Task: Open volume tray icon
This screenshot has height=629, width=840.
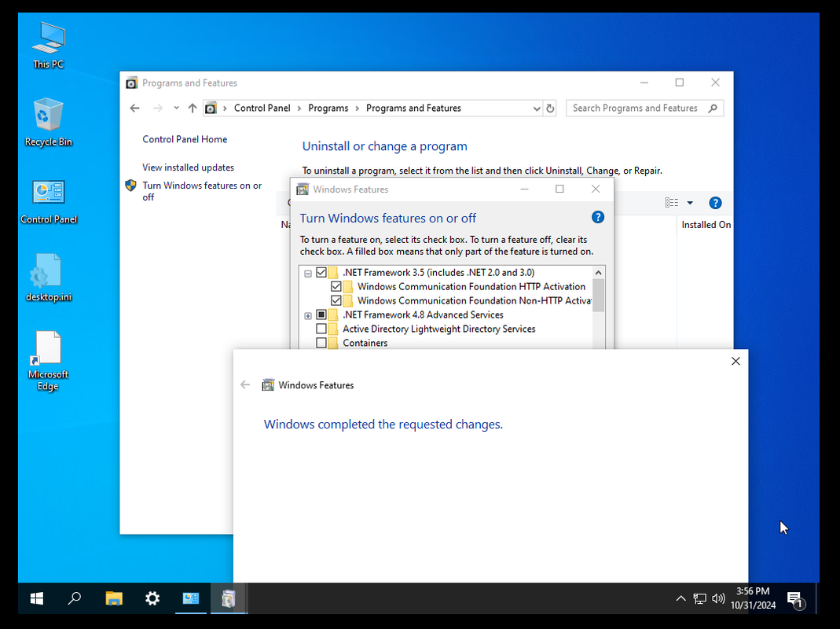Action: (x=718, y=598)
